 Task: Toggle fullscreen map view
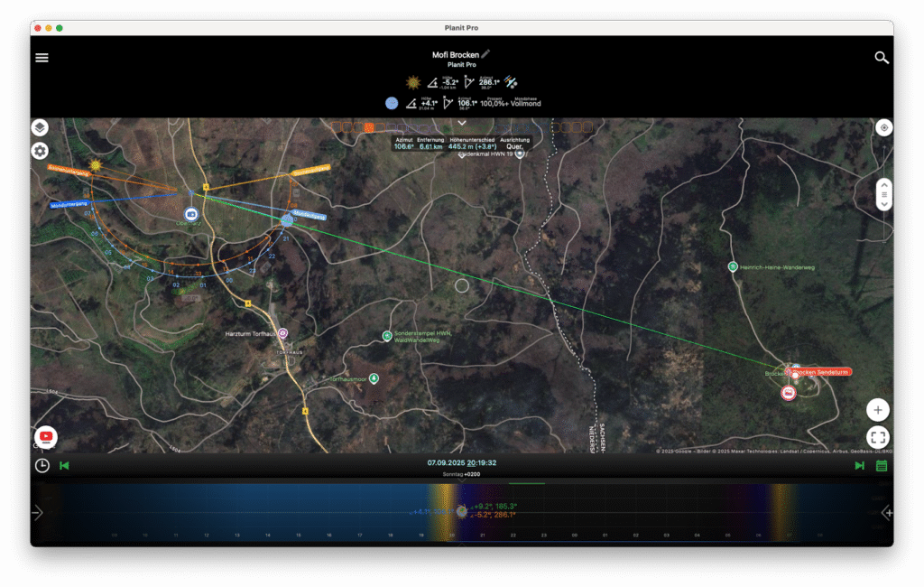pos(877,437)
